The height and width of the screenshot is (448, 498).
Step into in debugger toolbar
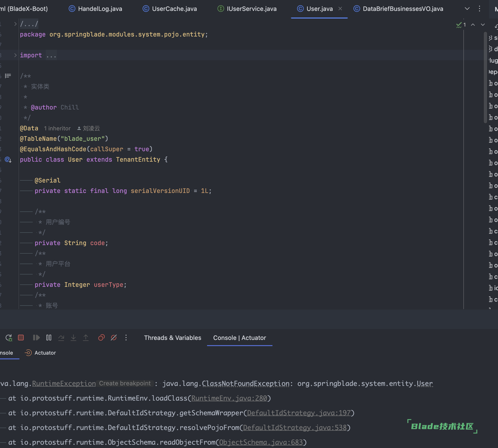coord(73,338)
